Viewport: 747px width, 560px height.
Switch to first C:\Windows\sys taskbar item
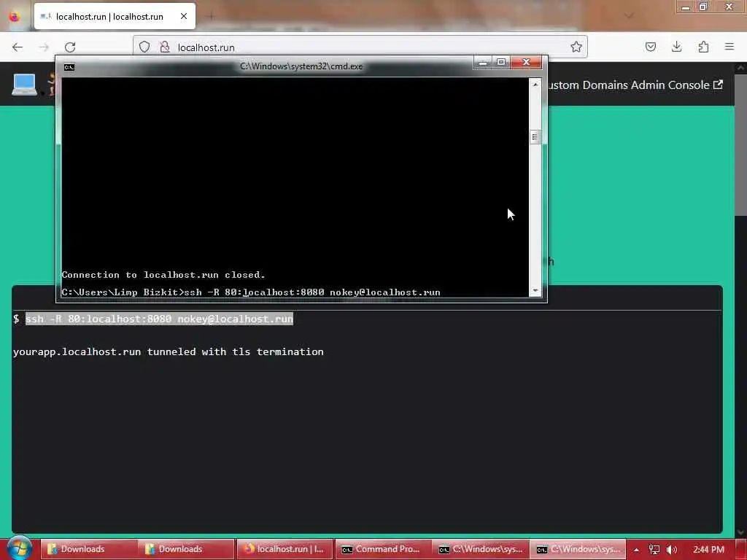click(x=480, y=549)
